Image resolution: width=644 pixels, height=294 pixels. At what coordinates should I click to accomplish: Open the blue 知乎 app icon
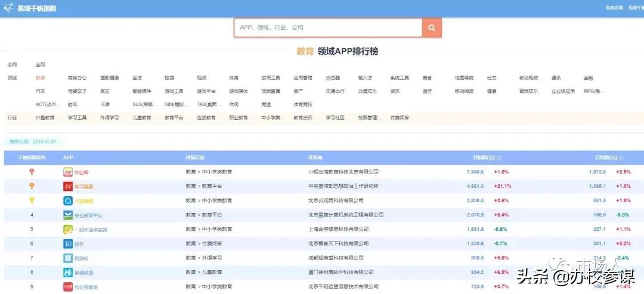(x=68, y=244)
